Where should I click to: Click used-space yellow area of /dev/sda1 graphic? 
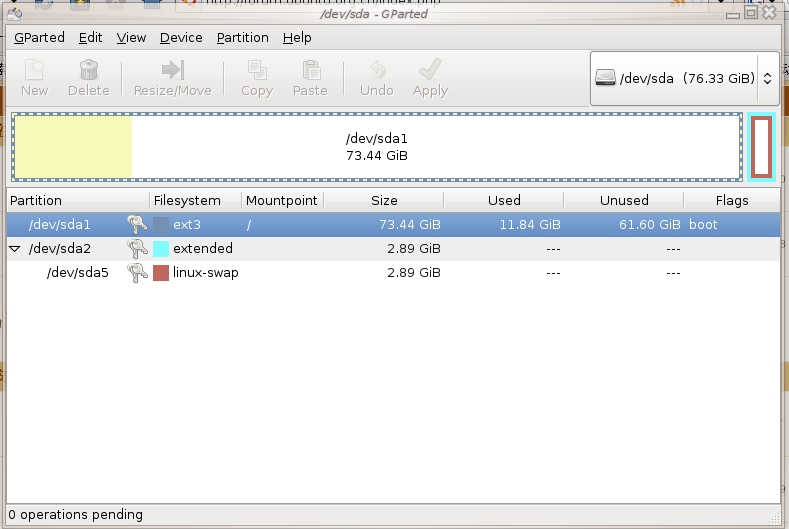click(x=73, y=147)
